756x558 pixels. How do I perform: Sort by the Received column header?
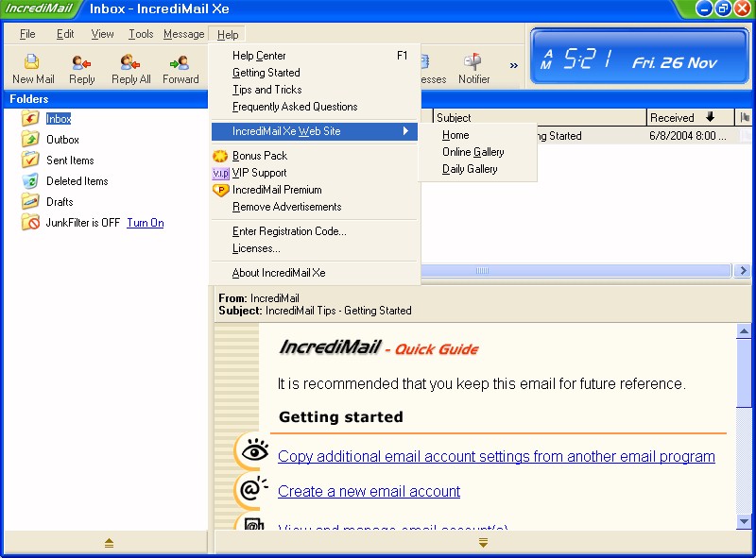tap(672, 118)
